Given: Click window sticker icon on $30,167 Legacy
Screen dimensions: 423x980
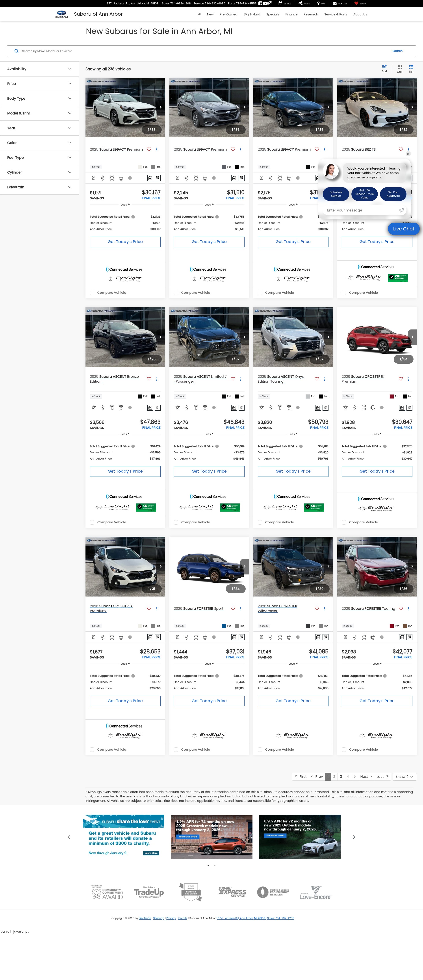Looking at the screenshot, I should [150, 178].
